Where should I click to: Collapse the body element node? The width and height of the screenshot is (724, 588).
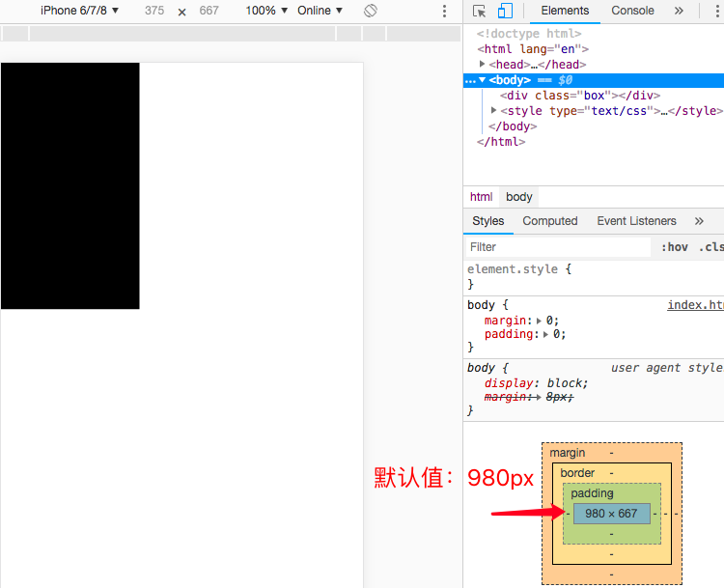pos(482,79)
